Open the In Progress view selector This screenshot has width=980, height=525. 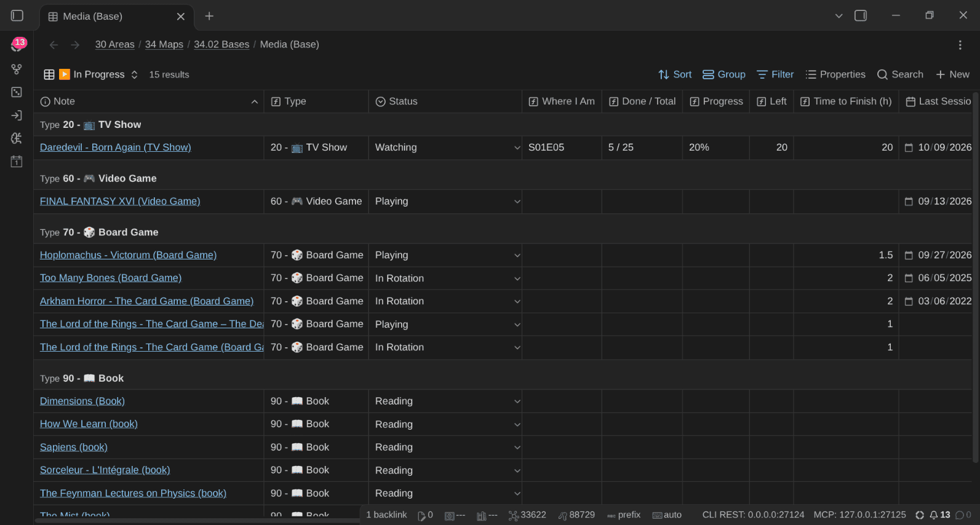(91, 74)
